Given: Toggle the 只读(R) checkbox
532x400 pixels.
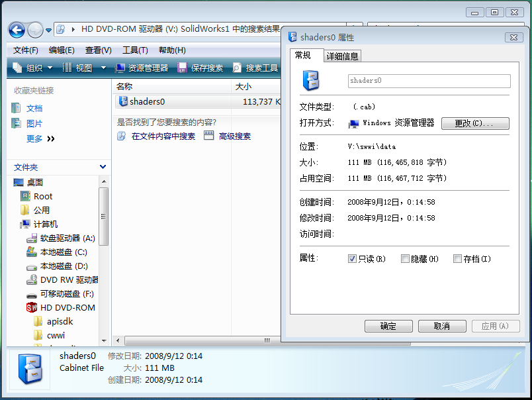Looking at the screenshot, I should [x=352, y=259].
